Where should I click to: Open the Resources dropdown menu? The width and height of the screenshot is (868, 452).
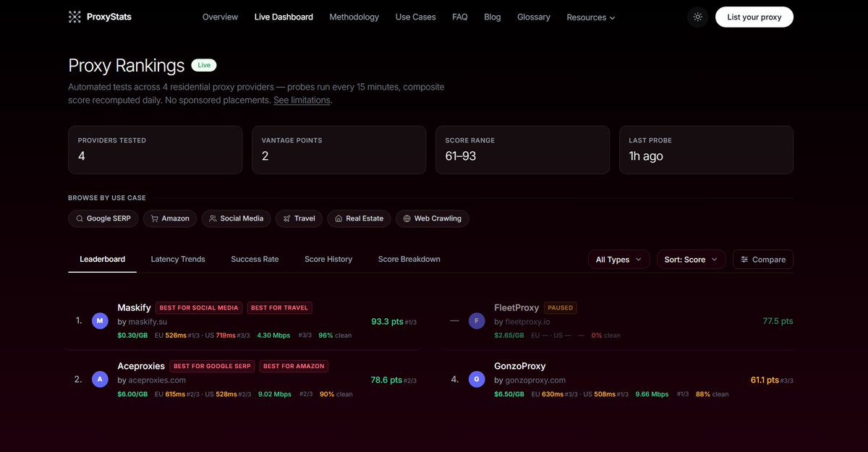point(591,17)
